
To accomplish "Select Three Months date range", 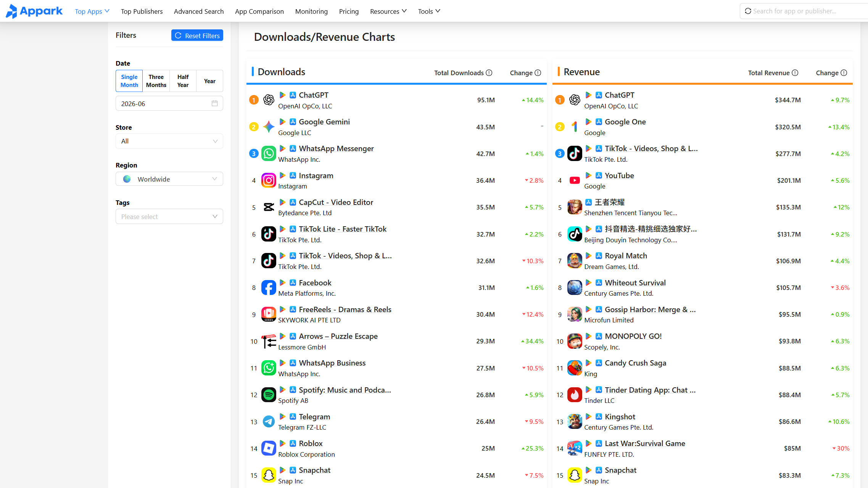I will pos(156,81).
